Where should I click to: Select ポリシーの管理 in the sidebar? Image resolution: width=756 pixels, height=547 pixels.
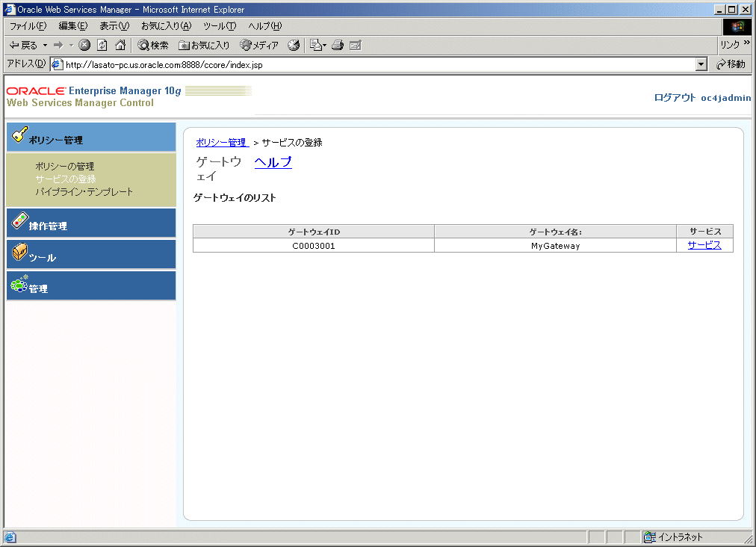click(64, 167)
